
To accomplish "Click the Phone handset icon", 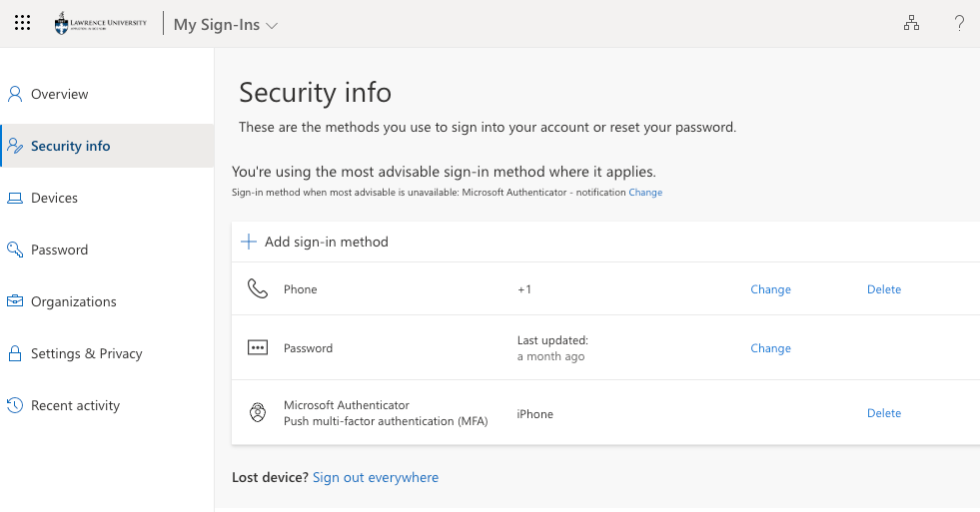I will tap(258, 288).
